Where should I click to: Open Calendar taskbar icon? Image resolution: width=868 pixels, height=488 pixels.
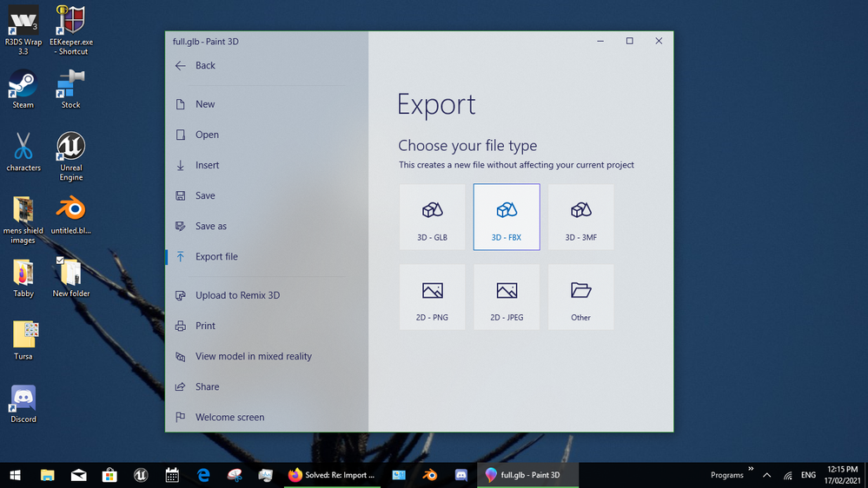[x=172, y=475]
